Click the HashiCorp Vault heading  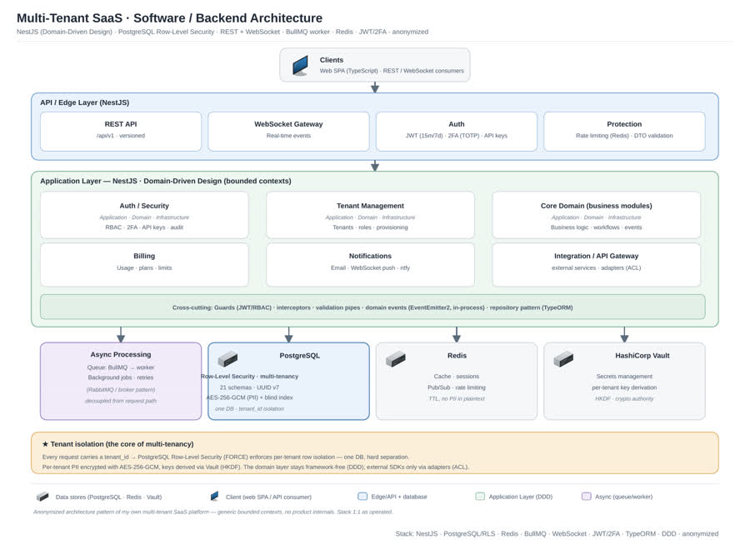(x=642, y=355)
